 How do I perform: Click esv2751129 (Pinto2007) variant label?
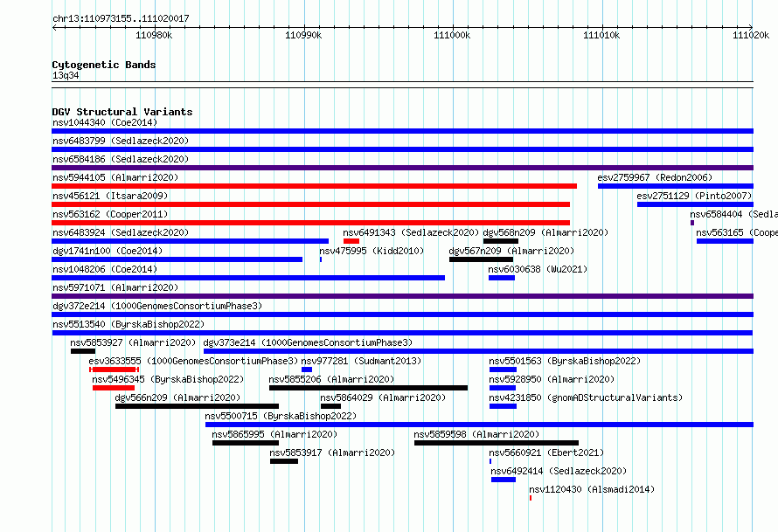[x=695, y=196]
